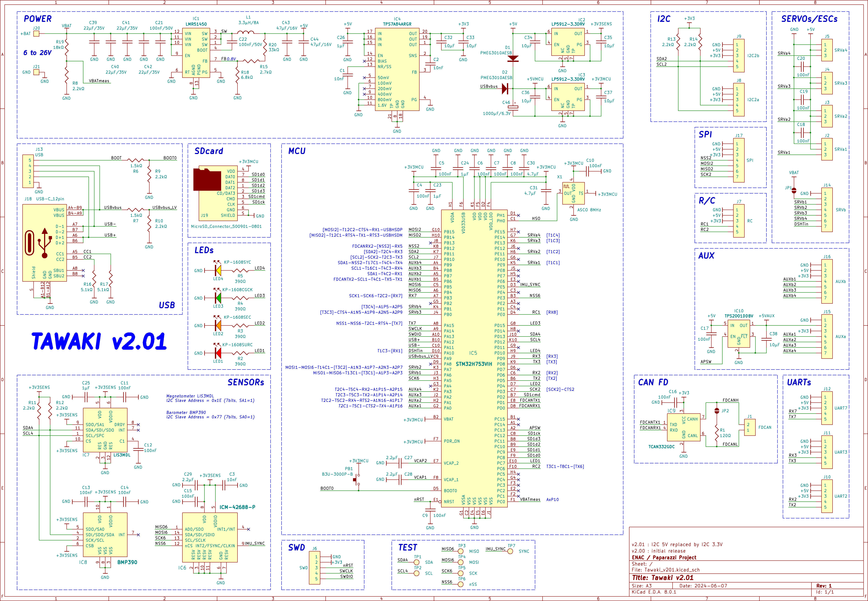
Task: Click the yellow LED4 symbol
Action: [218, 270]
